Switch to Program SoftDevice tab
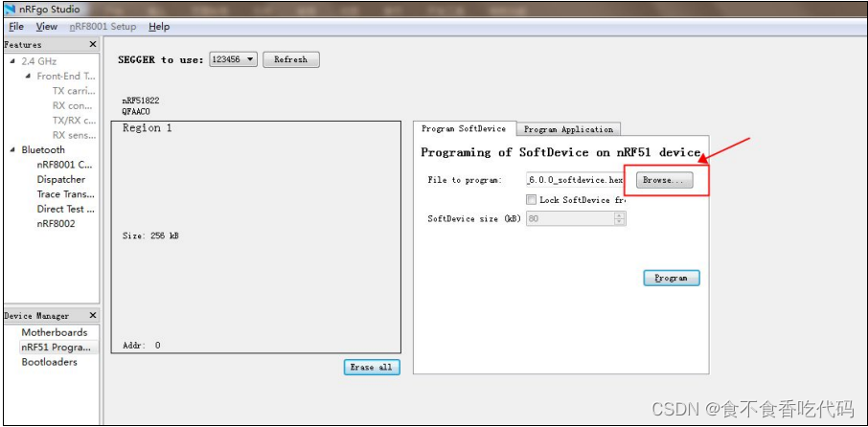Viewport: 868px width, 427px height. point(464,128)
